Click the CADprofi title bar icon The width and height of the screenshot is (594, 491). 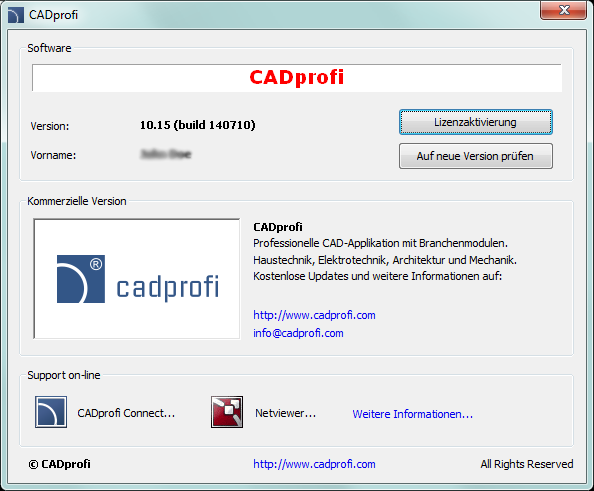click(16, 15)
